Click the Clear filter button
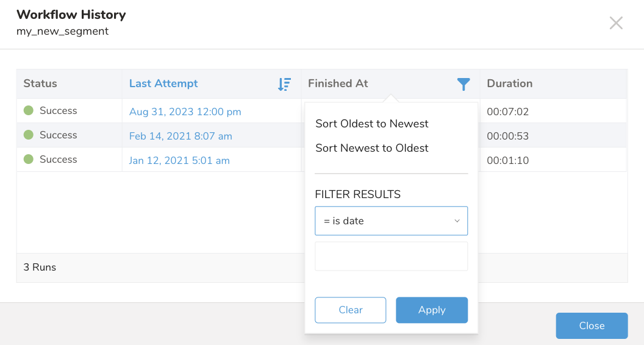The width and height of the screenshot is (644, 345). (x=351, y=310)
